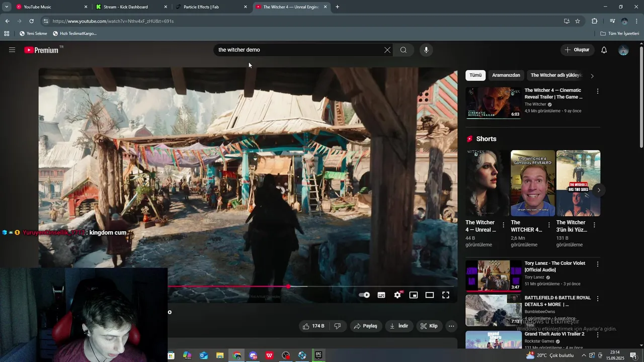Open Chrome extensions puzzle icon

point(594,21)
